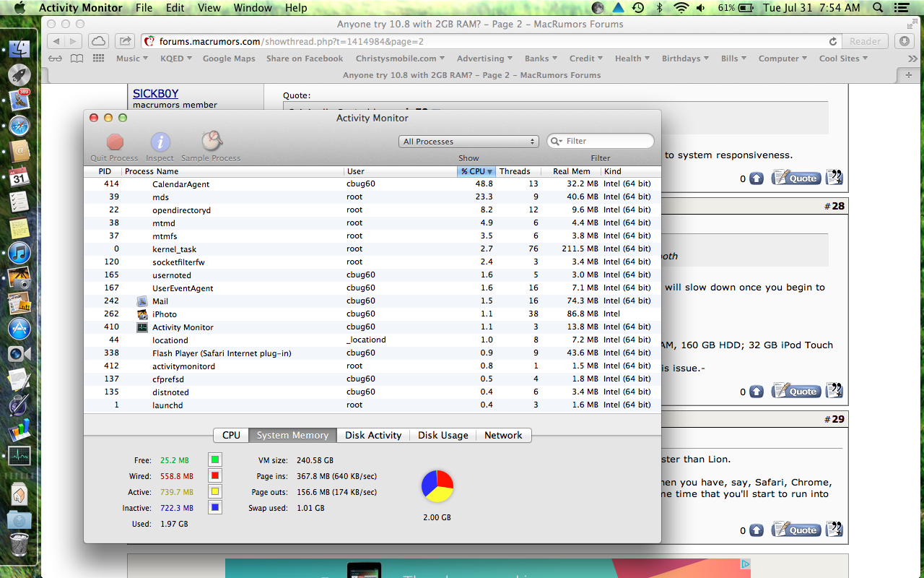
Task: Click the red Wired memory swatch
Action: 214,475
